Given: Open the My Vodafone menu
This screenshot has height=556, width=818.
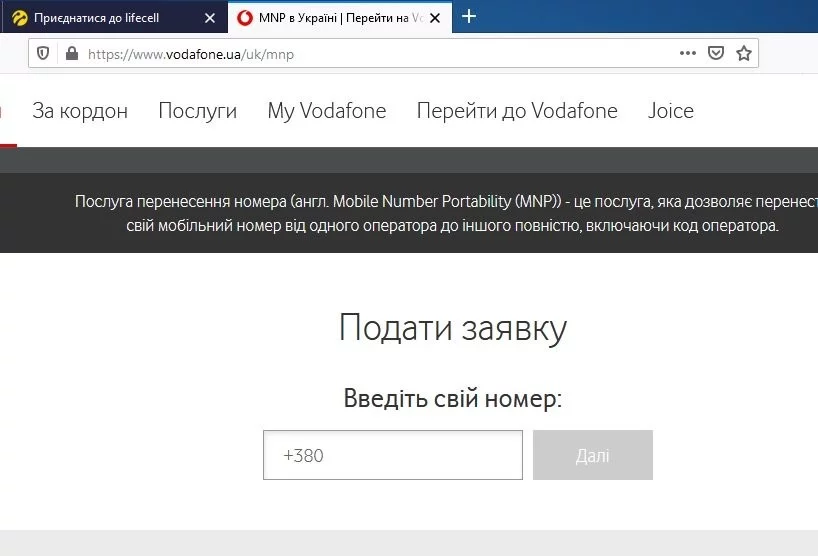Looking at the screenshot, I should tap(327, 111).
